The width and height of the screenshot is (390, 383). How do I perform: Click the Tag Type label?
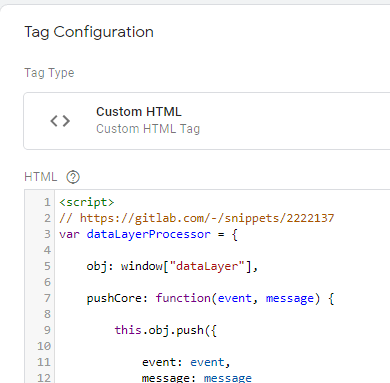tap(49, 73)
